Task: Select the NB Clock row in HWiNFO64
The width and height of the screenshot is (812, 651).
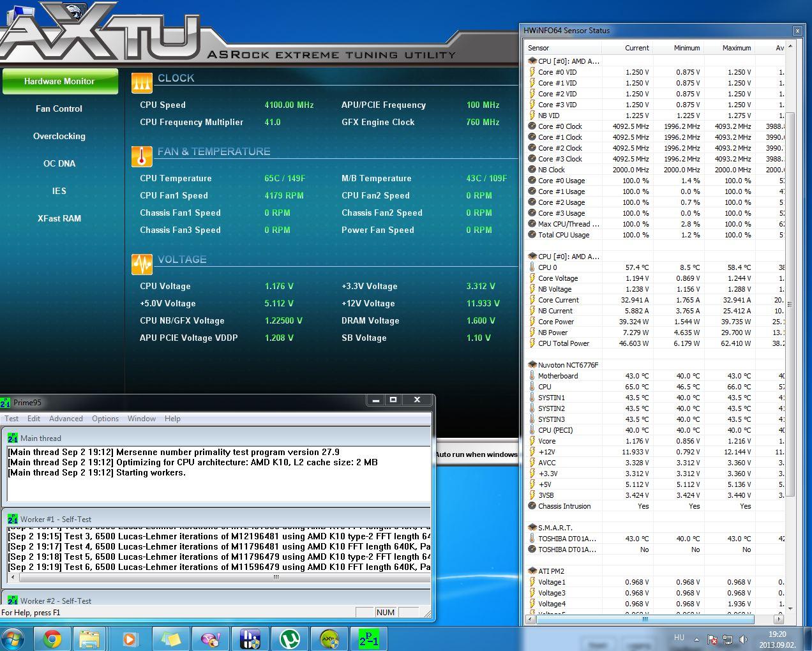Action: click(x=655, y=170)
